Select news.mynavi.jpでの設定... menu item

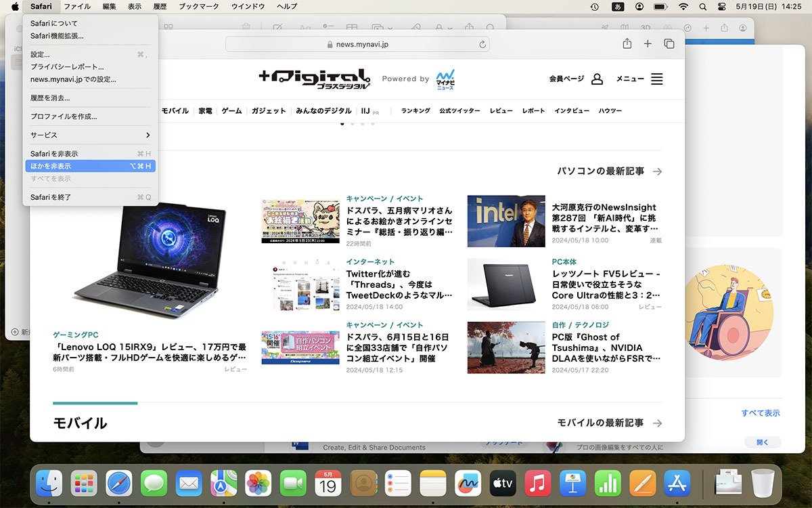coord(90,79)
